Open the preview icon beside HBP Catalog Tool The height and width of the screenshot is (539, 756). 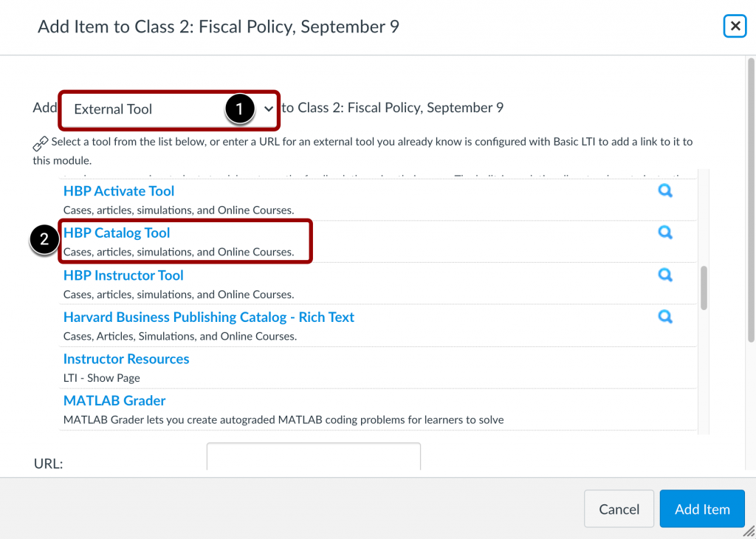(x=665, y=232)
